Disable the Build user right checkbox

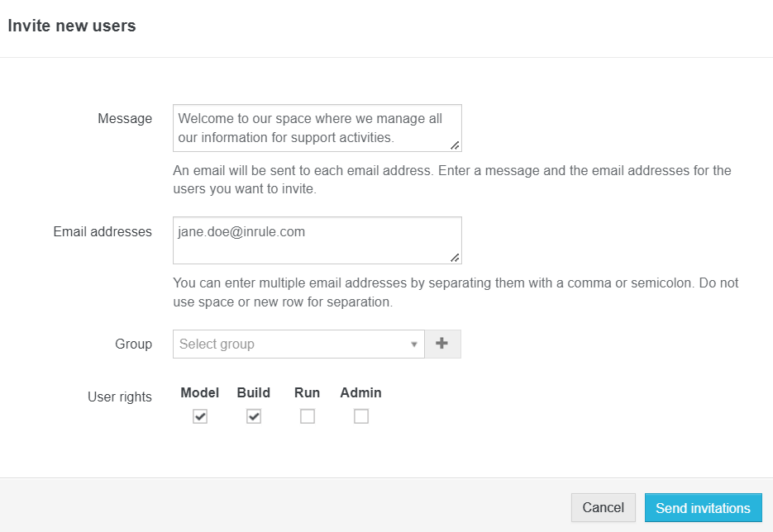pos(254,417)
